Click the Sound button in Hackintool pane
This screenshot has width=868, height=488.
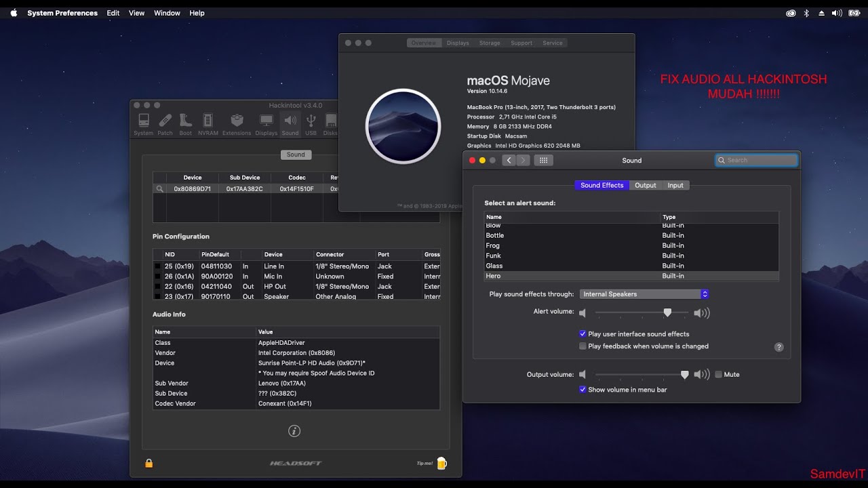(x=296, y=155)
